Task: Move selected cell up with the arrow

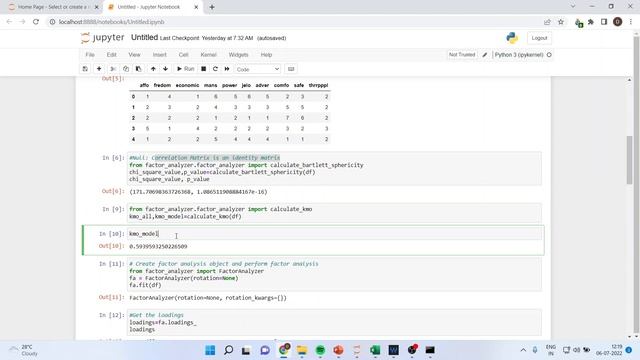Action: tap(153, 69)
